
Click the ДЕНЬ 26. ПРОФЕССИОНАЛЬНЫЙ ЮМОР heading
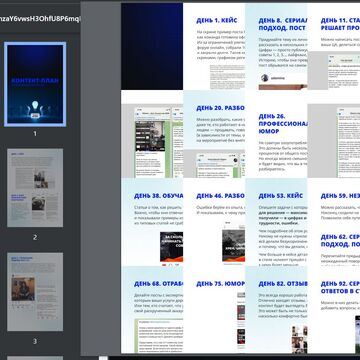(283, 124)
